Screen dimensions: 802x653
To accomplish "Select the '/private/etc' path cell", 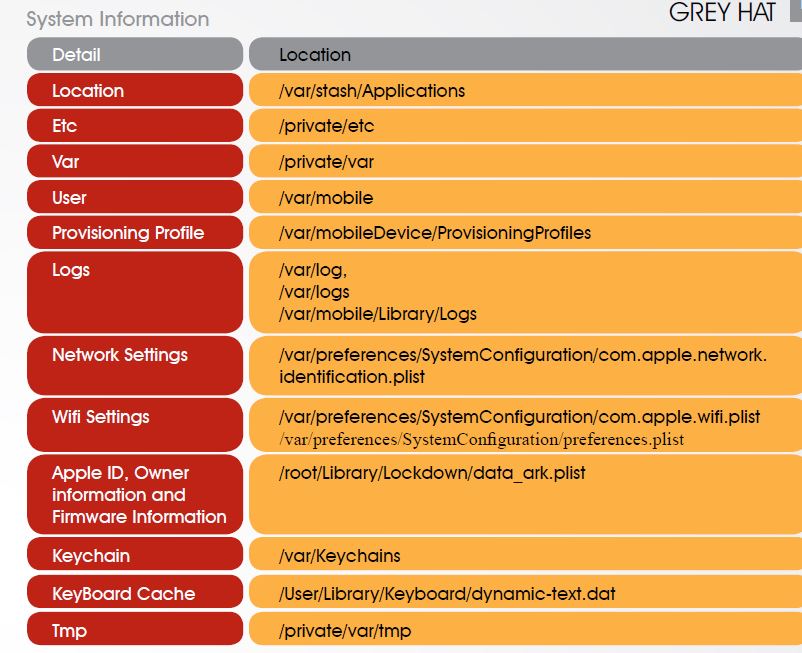I will [x=525, y=126].
